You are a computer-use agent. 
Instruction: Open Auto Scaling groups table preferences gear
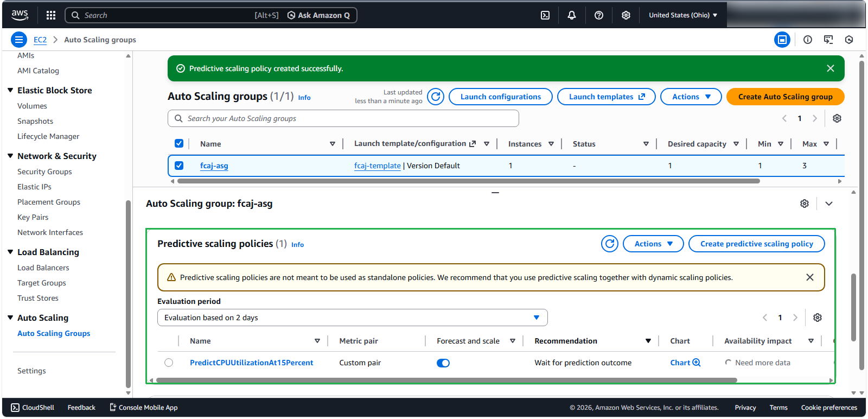click(x=837, y=118)
